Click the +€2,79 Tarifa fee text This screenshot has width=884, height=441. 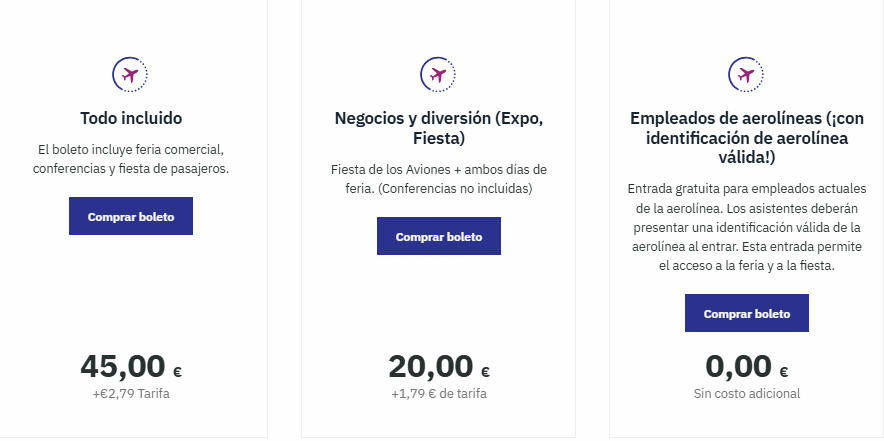130,394
